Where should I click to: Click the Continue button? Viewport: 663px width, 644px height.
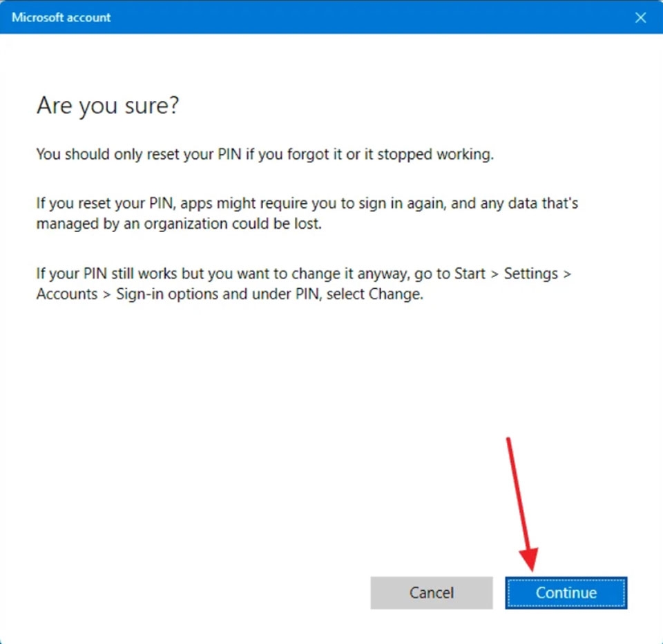coord(566,593)
